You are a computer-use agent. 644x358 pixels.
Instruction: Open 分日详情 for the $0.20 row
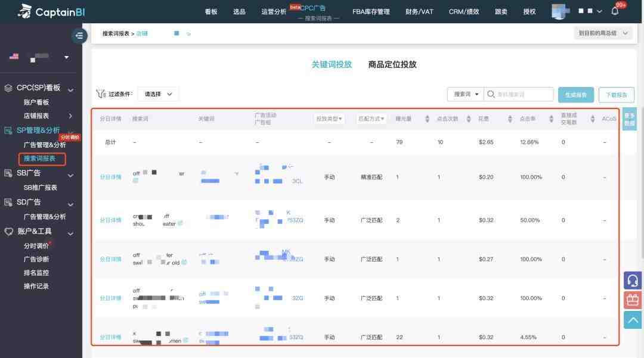coord(110,177)
